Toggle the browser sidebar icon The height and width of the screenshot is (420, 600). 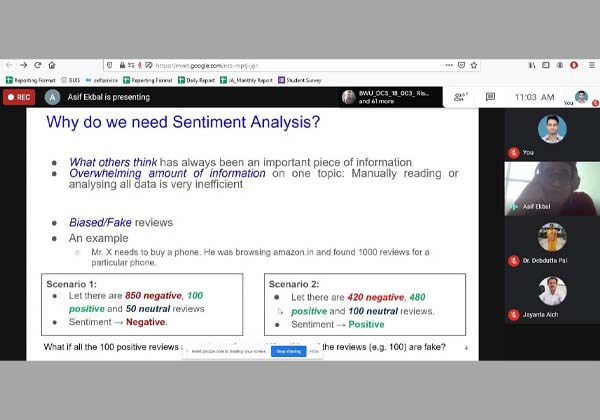pyautogui.click(x=546, y=65)
